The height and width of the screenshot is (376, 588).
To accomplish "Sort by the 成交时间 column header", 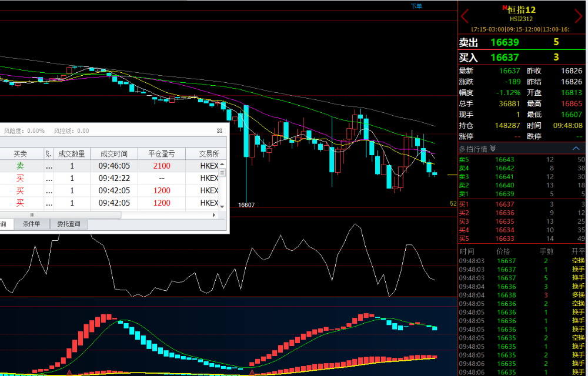I will 114,153.
